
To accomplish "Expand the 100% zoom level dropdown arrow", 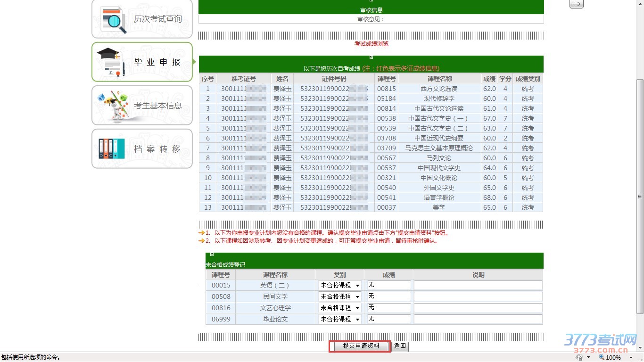I will (631, 358).
